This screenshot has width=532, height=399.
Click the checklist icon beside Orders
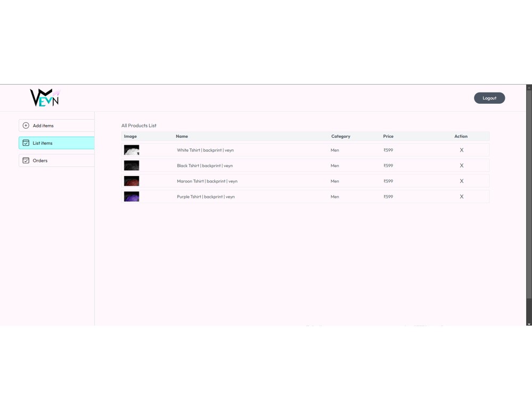pos(26,161)
